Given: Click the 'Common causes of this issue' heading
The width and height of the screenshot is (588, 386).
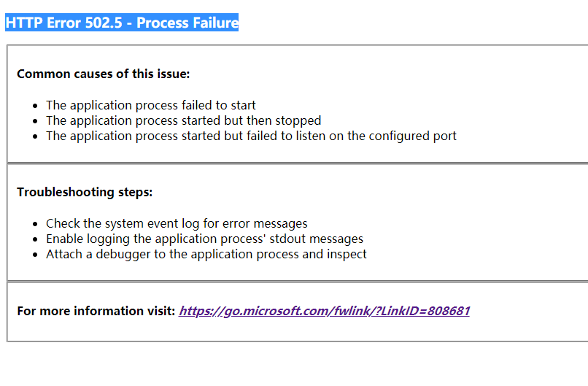Looking at the screenshot, I should [x=103, y=74].
